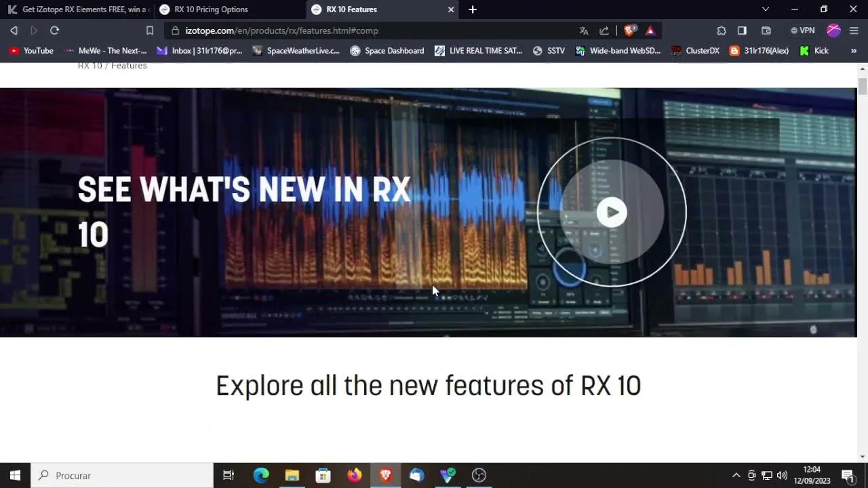
Task: Click the translate page icon in address bar
Action: click(x=584, y=30)
